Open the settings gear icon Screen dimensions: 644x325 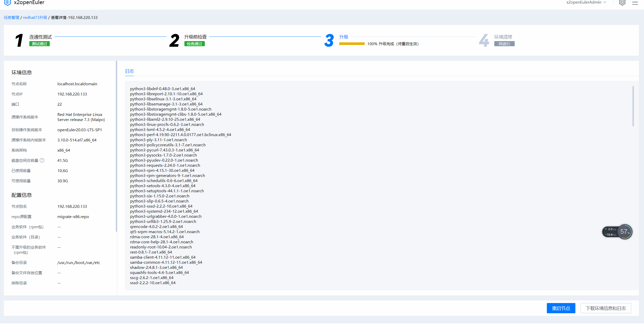pos(622,3)
